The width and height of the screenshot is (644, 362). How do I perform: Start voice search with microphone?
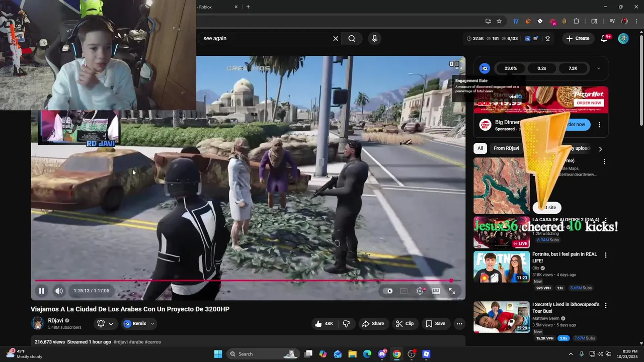coord(374,38)
